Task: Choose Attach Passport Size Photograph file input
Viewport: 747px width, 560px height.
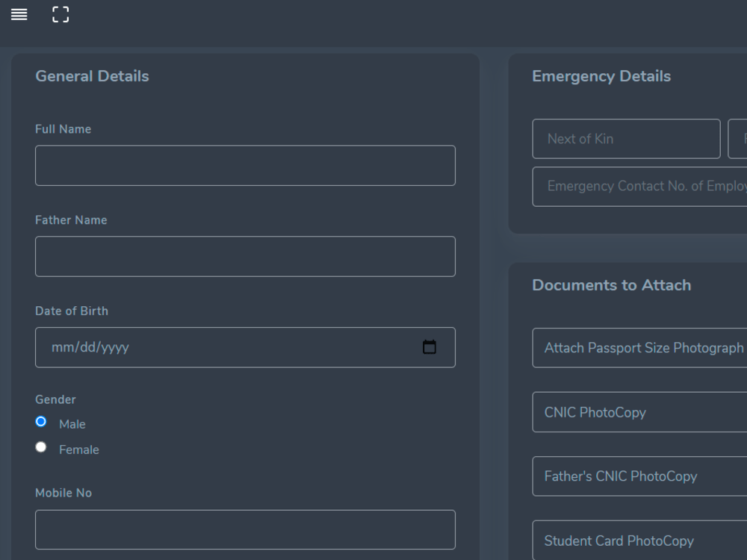Action: click(639, 348)
